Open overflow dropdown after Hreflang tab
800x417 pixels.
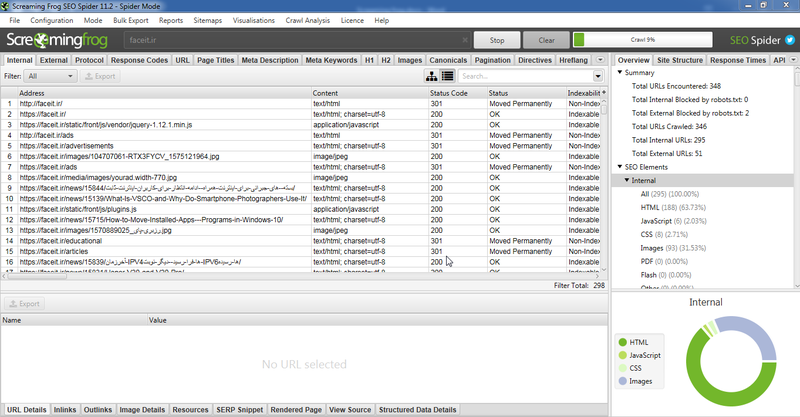(601, 60)
